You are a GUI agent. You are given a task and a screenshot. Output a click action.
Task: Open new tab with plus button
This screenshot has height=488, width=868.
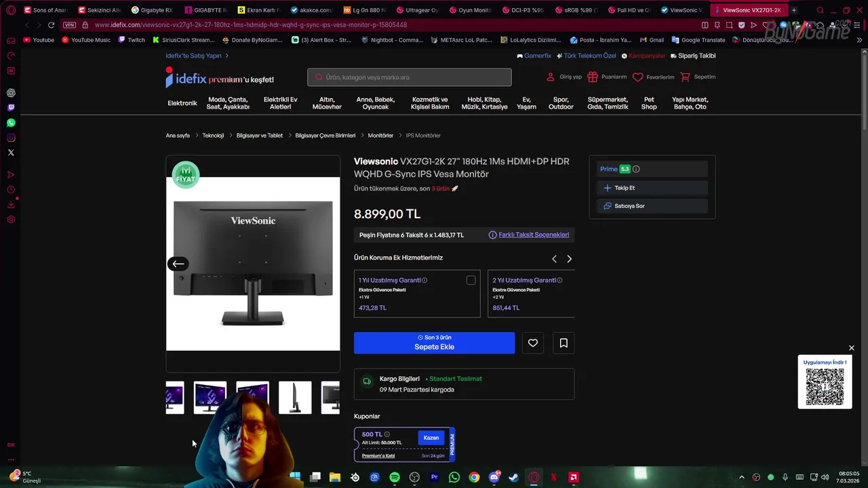pyautogui.click(x=794, y=10)
